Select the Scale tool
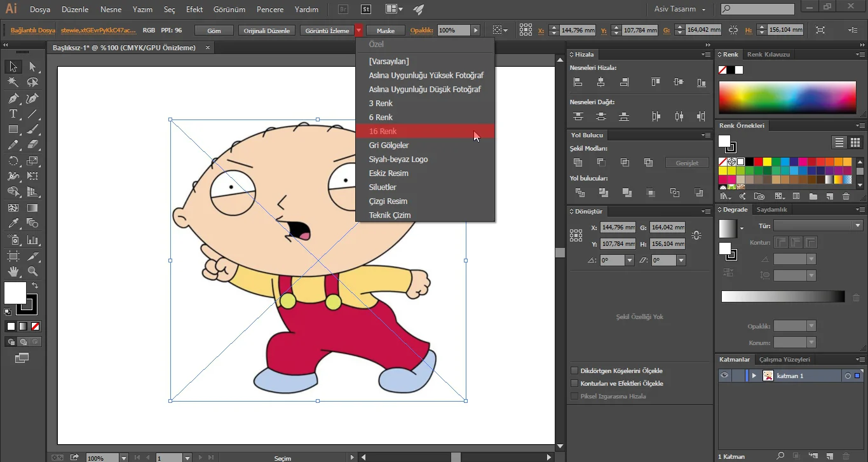The height and width of the screenshot is (462, 868). click(x=32, y=161)
